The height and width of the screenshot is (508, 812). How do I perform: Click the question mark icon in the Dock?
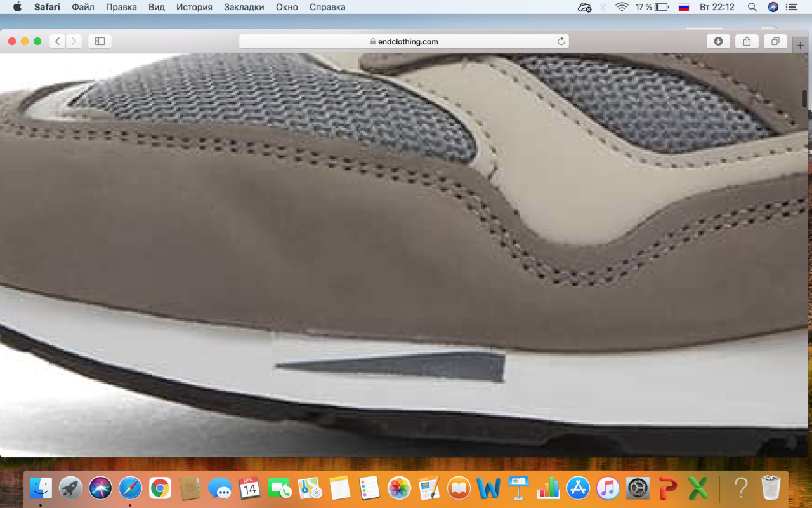coord(740,488)
